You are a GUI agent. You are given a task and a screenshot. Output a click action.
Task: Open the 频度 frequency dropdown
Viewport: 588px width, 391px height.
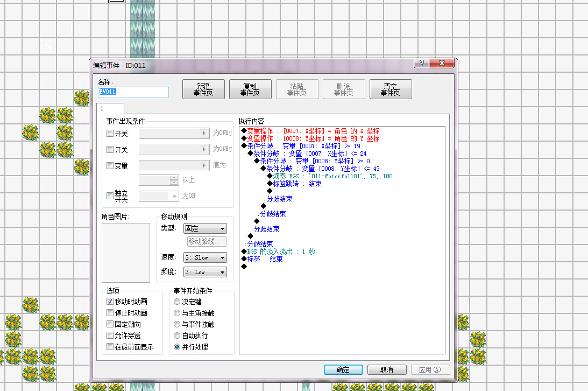(205, 272)
